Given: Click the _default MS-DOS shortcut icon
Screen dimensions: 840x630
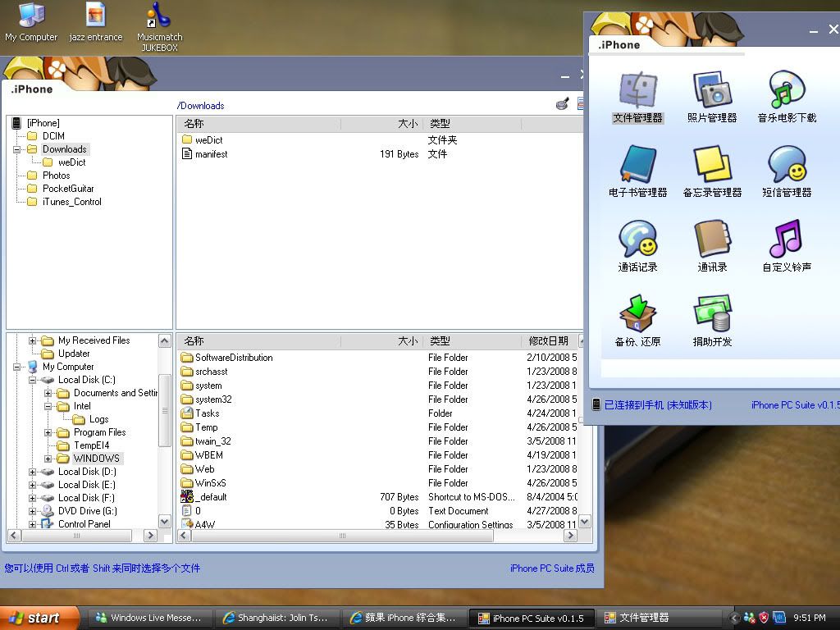Looking at the screenshot, I should [187, 496].
